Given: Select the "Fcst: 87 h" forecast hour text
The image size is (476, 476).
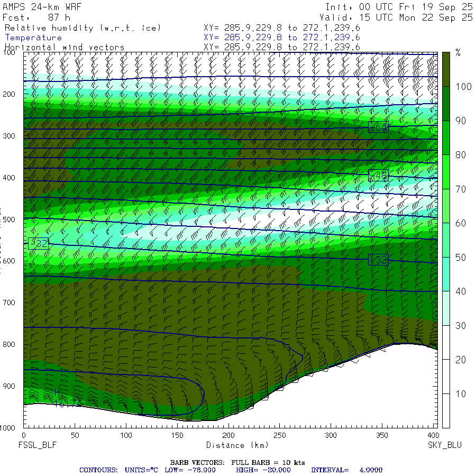Looking at the screenshot, I should tap(36, 17).
